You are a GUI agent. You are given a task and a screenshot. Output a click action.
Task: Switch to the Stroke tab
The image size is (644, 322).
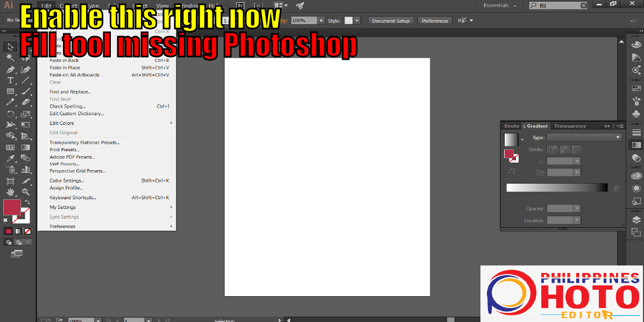tap(511, 126)
